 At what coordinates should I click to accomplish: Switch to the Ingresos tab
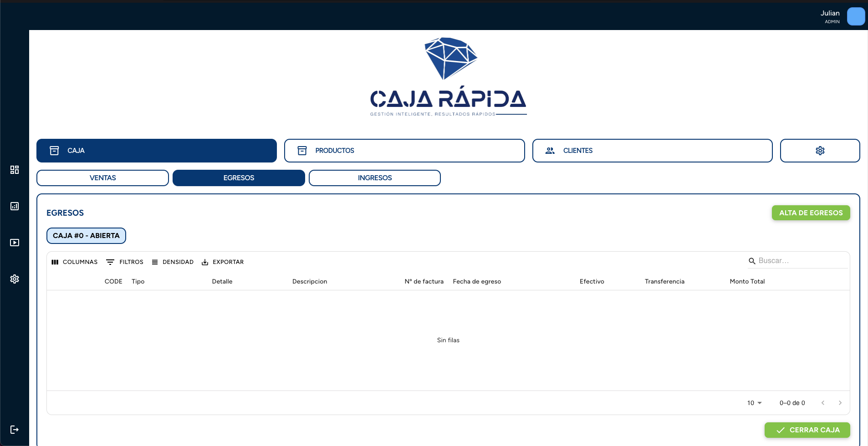[x=374, y=178]
